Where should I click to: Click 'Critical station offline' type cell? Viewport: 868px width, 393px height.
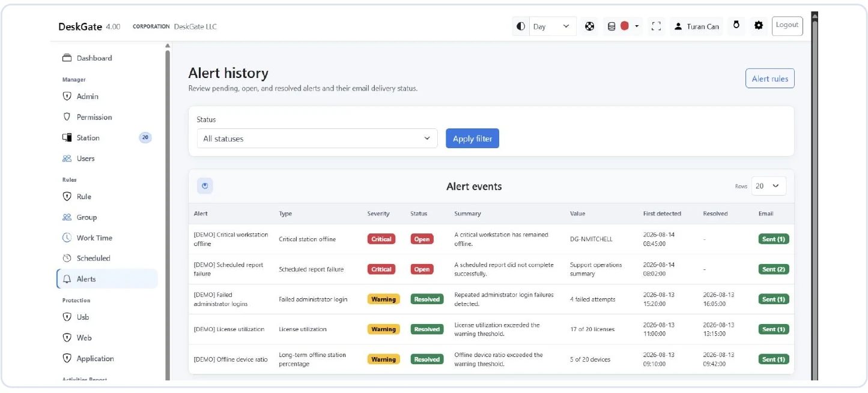[x=307, y=239]
